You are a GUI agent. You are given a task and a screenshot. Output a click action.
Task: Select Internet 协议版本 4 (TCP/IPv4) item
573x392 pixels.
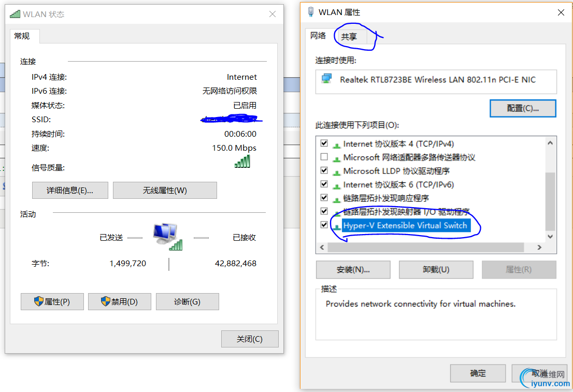point(398,143)
